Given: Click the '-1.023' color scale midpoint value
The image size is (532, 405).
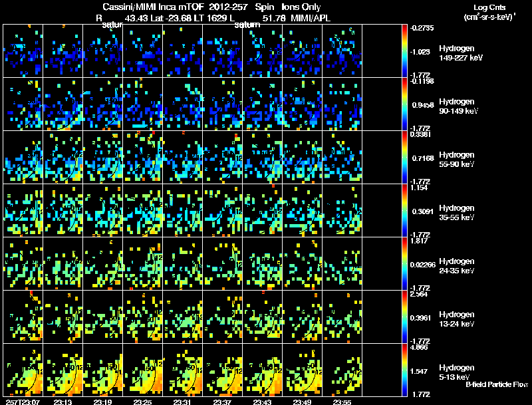Looking at the screenshot, I should pos(420,52).
